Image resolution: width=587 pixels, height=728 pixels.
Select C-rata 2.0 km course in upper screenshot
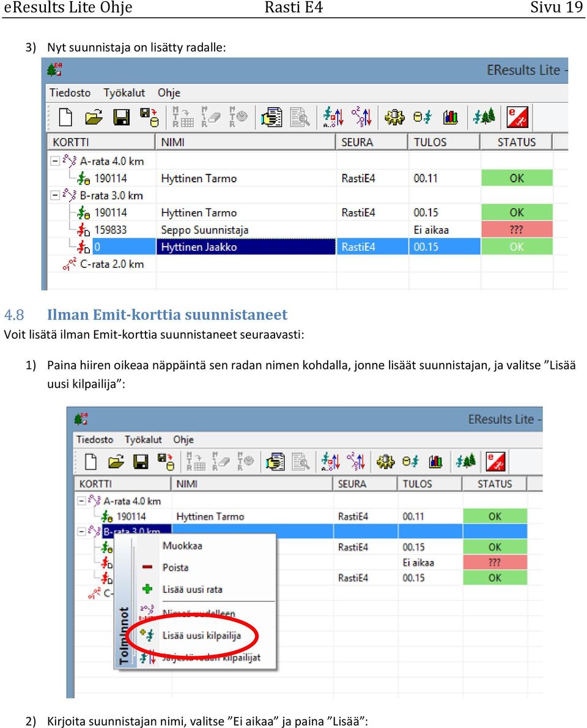(112, 264)
